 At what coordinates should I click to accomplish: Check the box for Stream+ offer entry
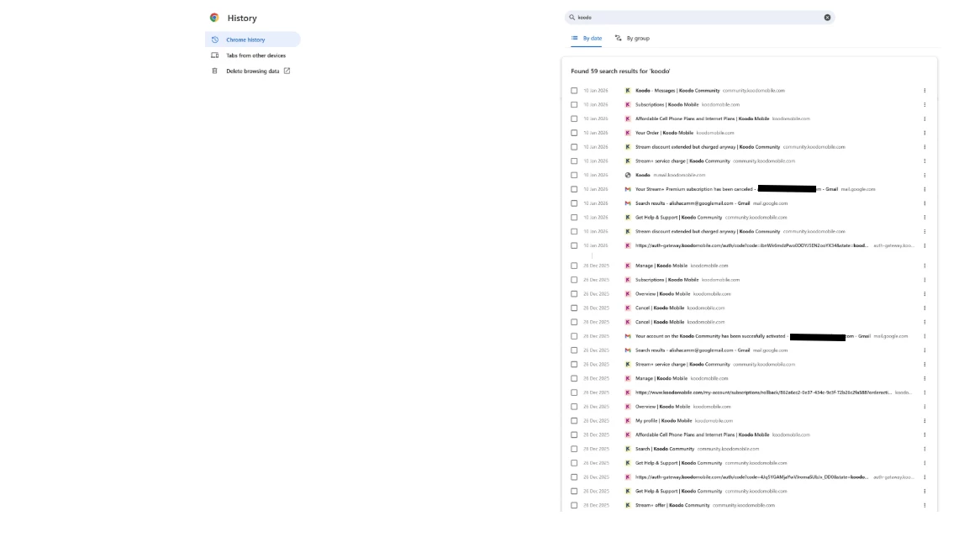(x=574, y=505)
